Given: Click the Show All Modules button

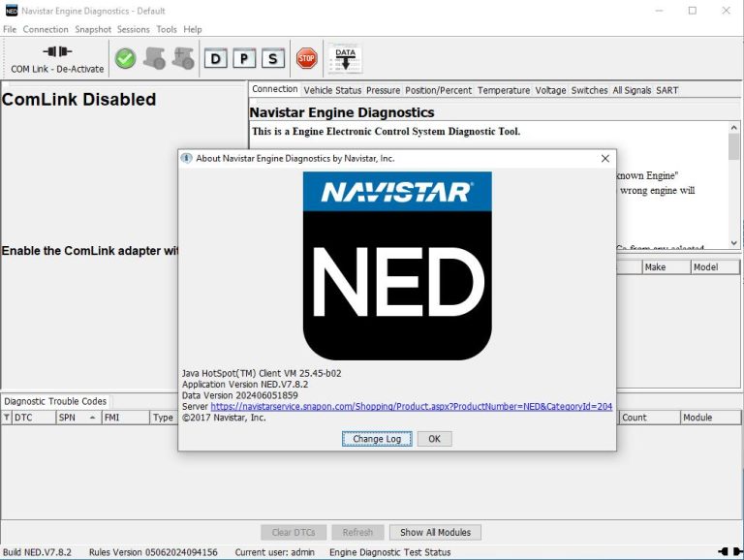Looking at the screenshot, I should (435, 533).
